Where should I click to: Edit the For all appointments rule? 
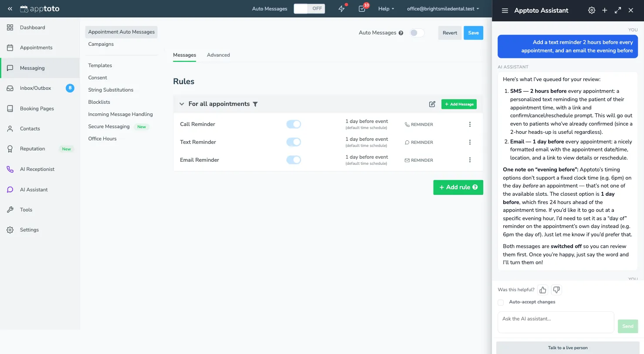[x=432, y=104]
